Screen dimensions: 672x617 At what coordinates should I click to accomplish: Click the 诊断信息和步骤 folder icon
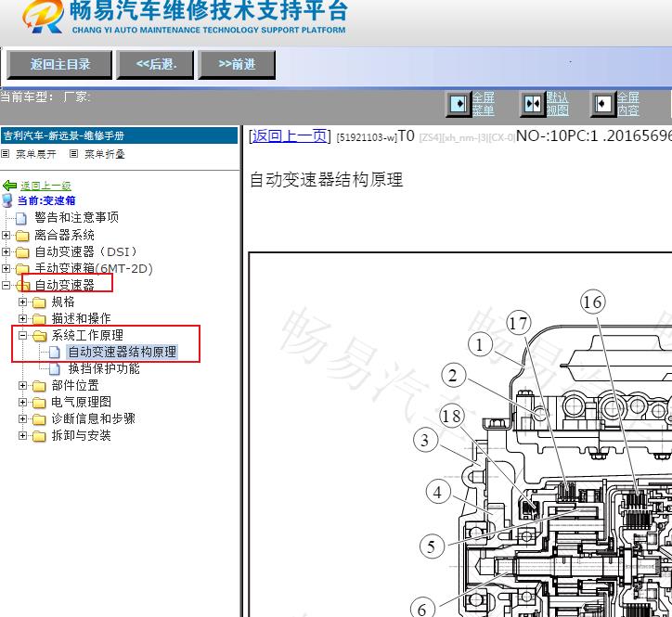point(39,419)
